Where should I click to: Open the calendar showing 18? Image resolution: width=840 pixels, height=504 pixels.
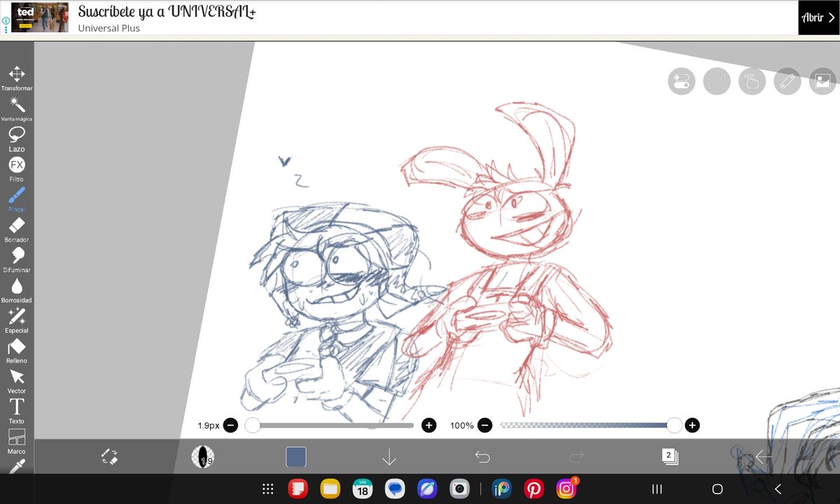pos(363,489)
